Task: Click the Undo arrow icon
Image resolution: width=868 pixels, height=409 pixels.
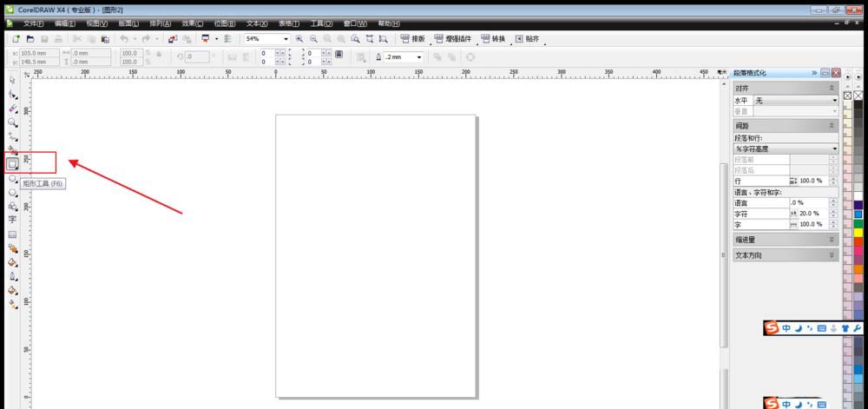Action: pyautogui.click(x=124, y=39)
